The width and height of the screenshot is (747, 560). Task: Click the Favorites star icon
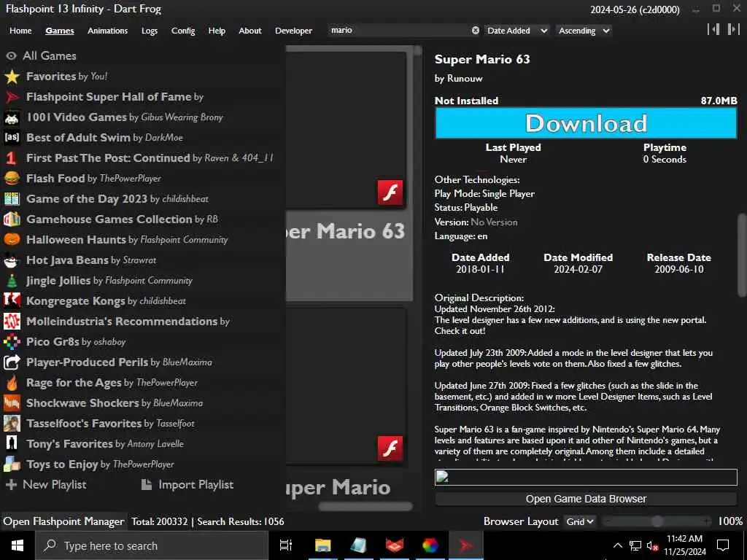12,76
